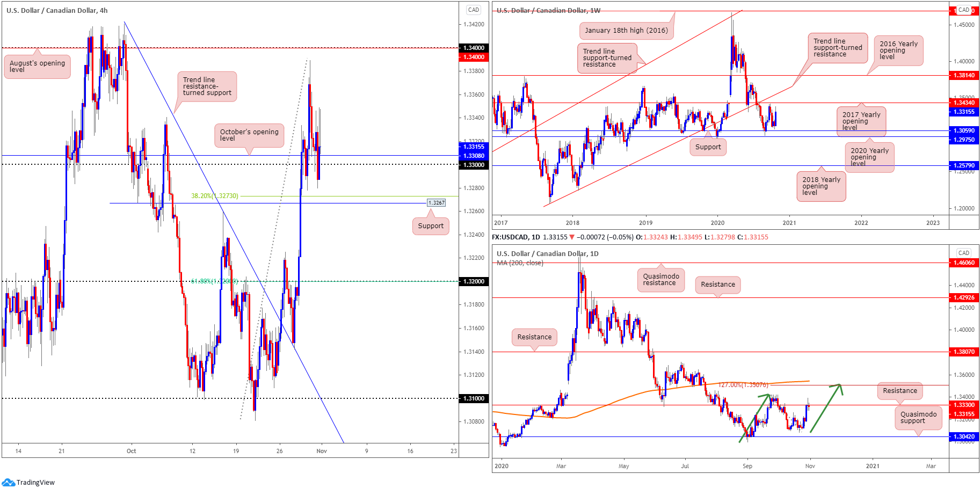Click 2023 on the weekly time axis
This screenshot has height=488, width=980.
point(933,223)
